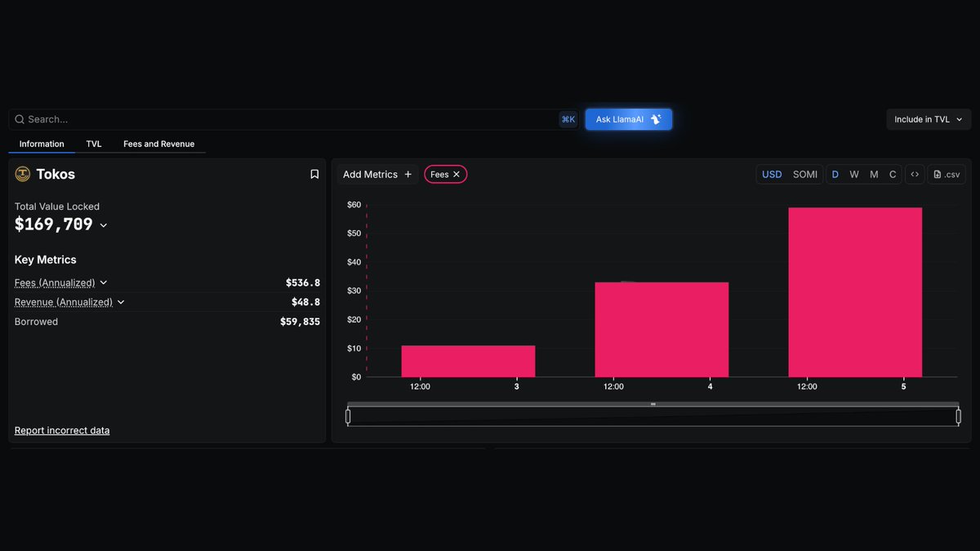Image resolution: width=980 pixels, height=551 pixels.
Task: Focus the Search input field
Action: pos(294,119)
